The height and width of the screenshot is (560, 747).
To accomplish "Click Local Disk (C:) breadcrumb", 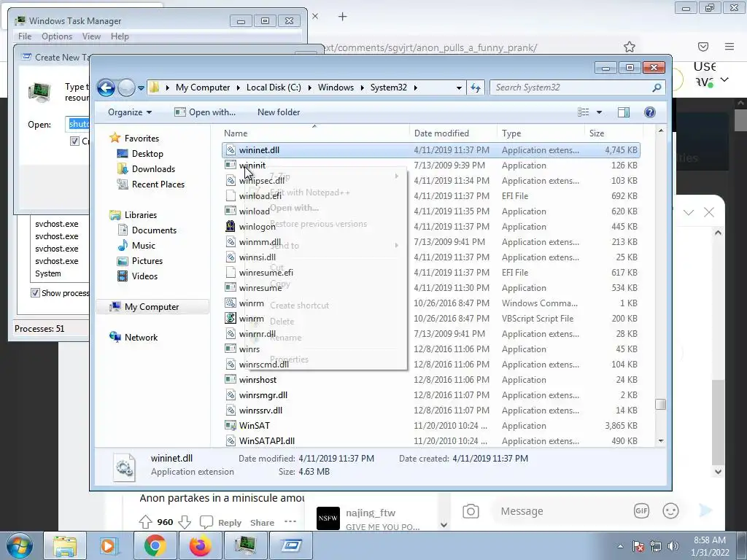I will click(274, 87).
